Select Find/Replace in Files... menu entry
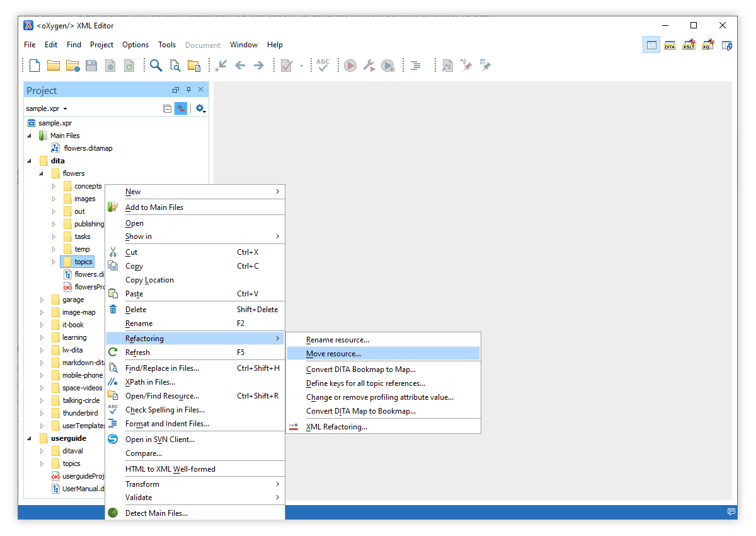This screenshot has width=756, height=536. (195, 368)
